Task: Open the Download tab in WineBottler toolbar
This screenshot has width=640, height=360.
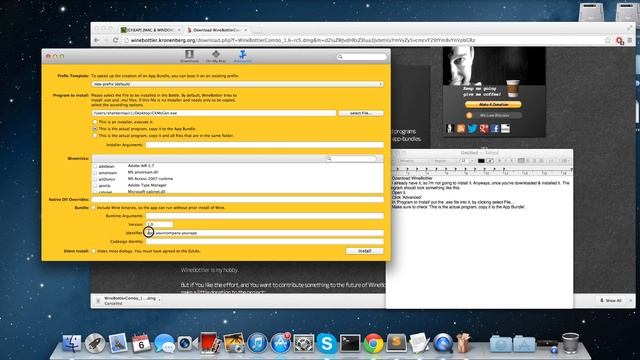Action: click(189, 56)
